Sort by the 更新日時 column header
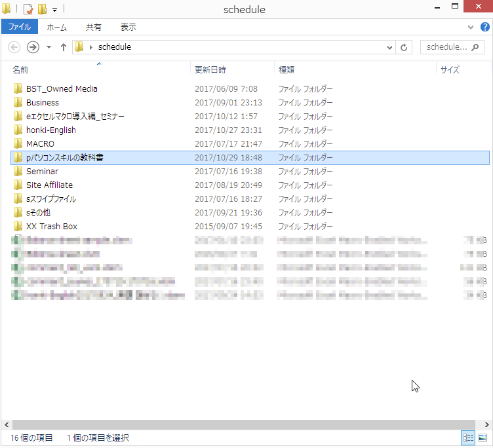This screenshot has height=448, width=493. (x=233, y=69)
